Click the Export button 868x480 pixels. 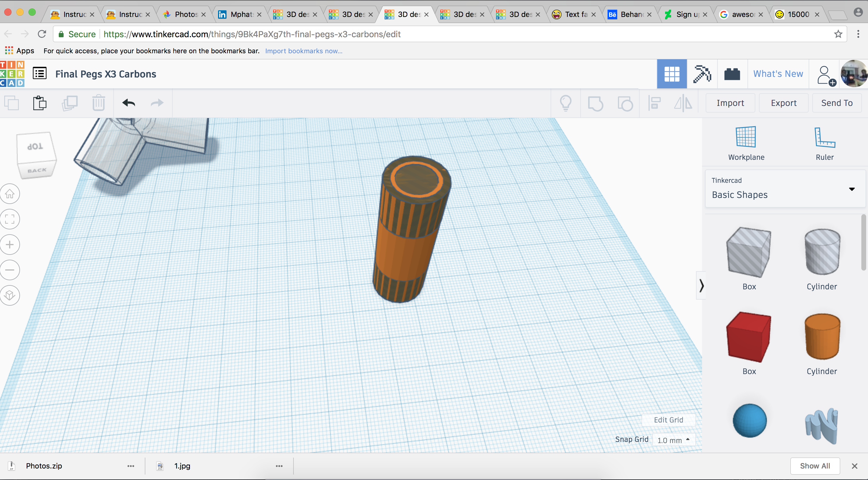(784, 103)
